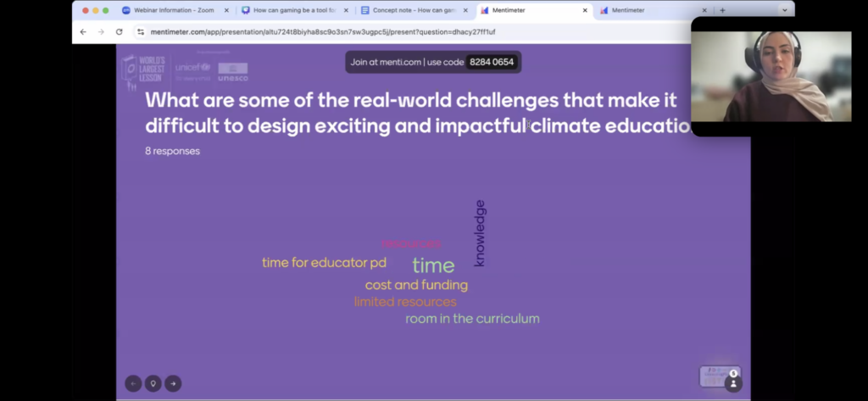This screenshot has height=401, width=868.
Task: Click the join code 8284 0654
Action: pos(492,62)
